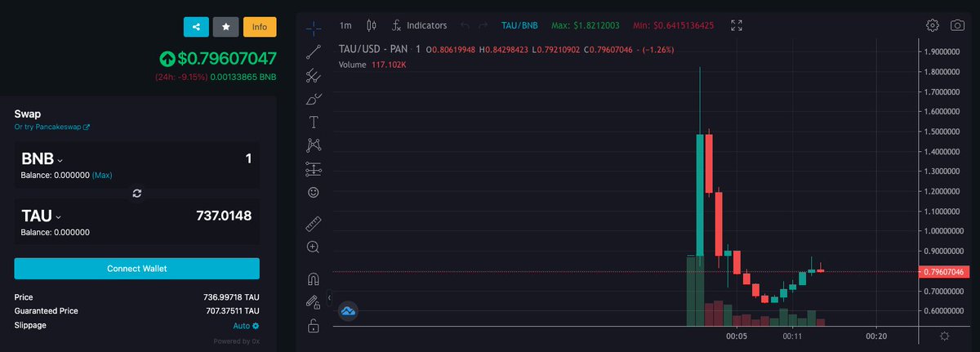Click the $0.79607047 price heading

click(218, 59)
